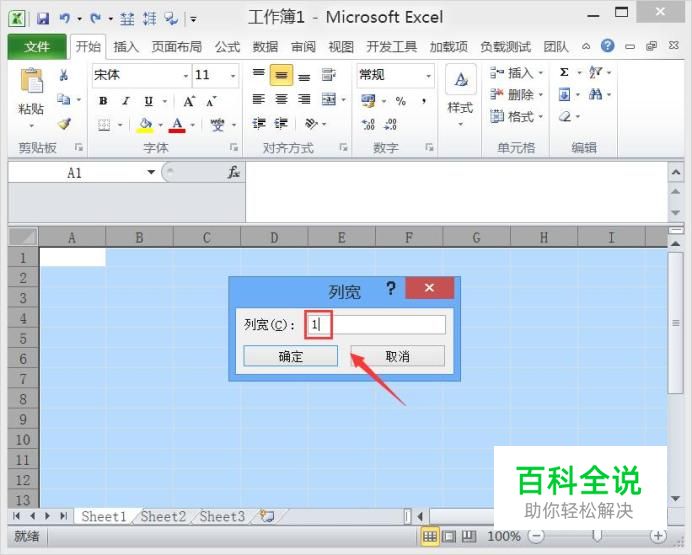The image size is (692, 555).
Task: Toggle middle vertical alignment
Action: point(281,75)
